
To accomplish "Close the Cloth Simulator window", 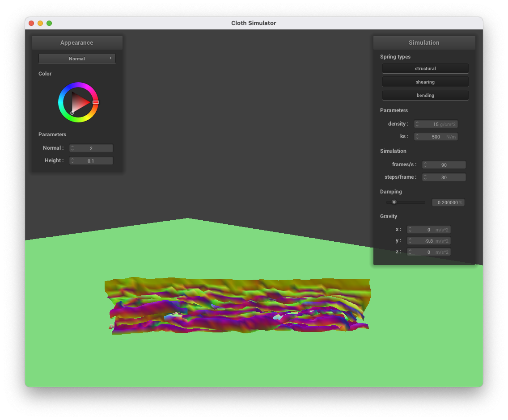I will pos(31,23).
